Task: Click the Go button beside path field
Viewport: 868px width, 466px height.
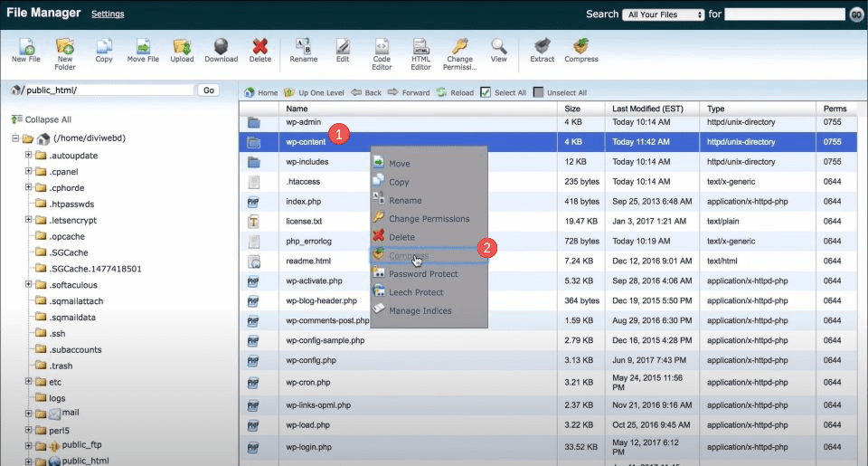Action: [209, 90]
